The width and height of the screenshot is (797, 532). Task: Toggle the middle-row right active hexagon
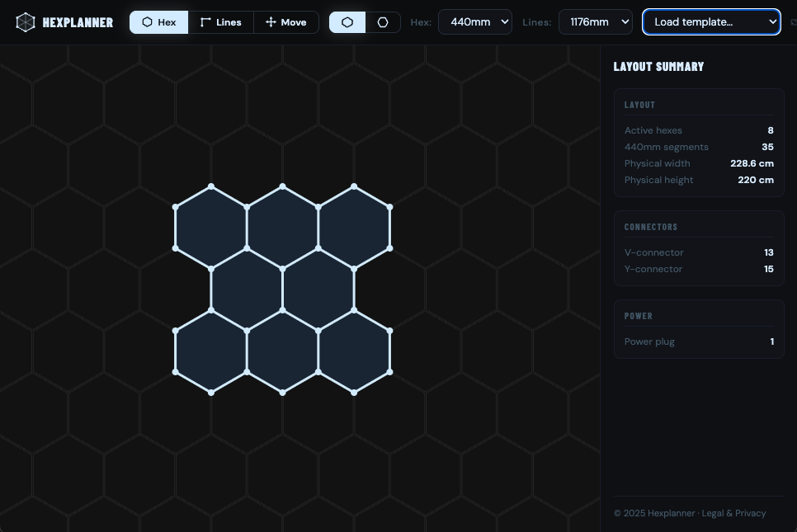[318, 290]
